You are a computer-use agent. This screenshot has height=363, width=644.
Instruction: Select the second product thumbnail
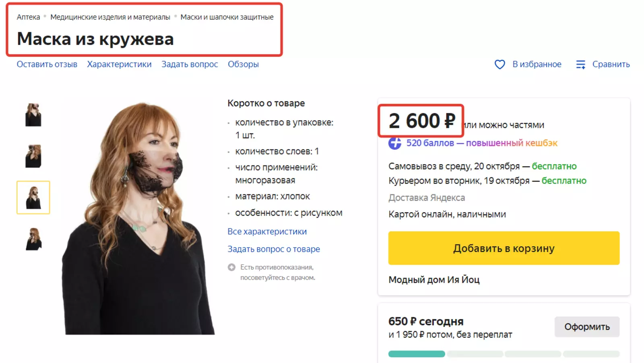coord(33,156)
